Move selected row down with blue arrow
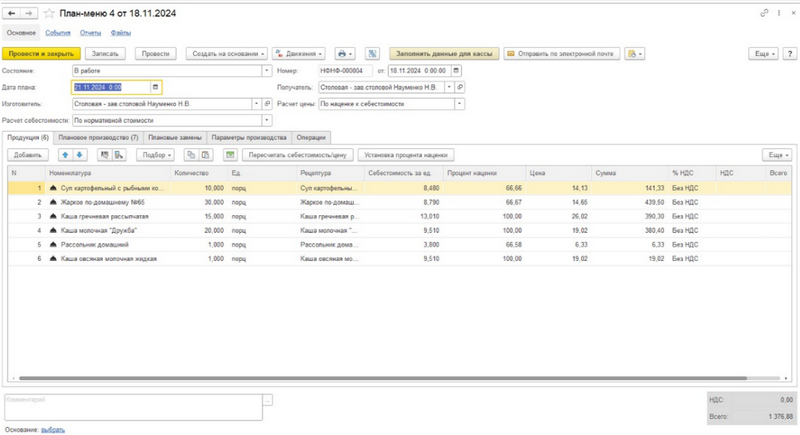The width and height of the screenshot is (800, 435). tap(80, 155)
